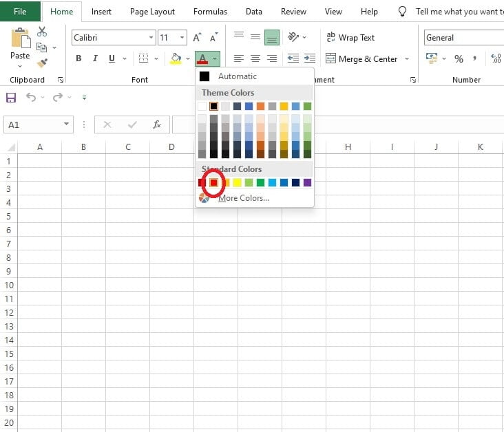Save workbook with the floppy disk icon
This screenshot has height=432, width=504.
click(11, 97)
